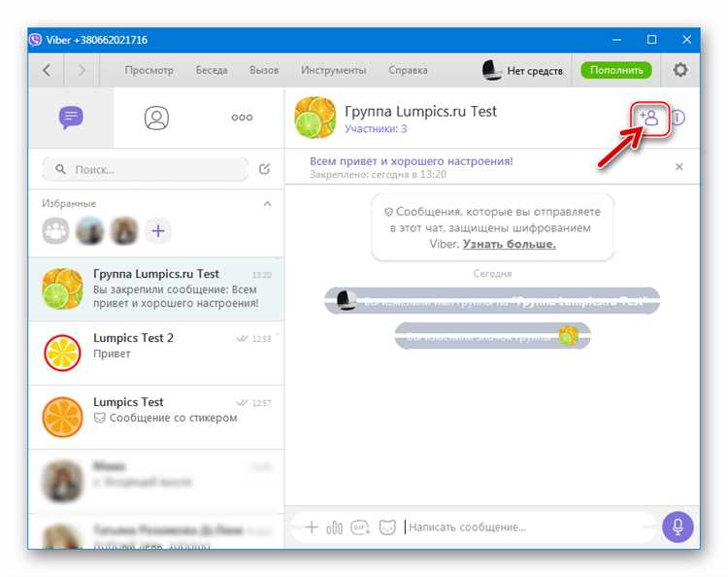Click Участники: 3 participants label

(376, 128)
